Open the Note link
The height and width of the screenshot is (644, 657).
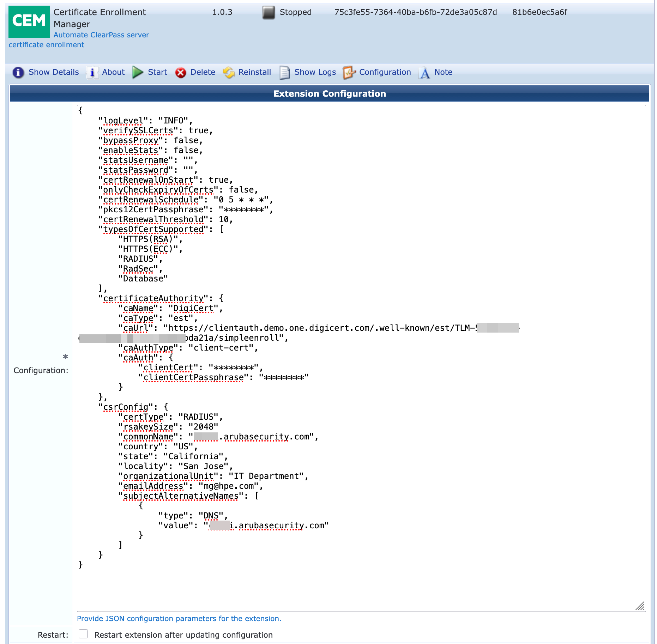coord(443,72)
